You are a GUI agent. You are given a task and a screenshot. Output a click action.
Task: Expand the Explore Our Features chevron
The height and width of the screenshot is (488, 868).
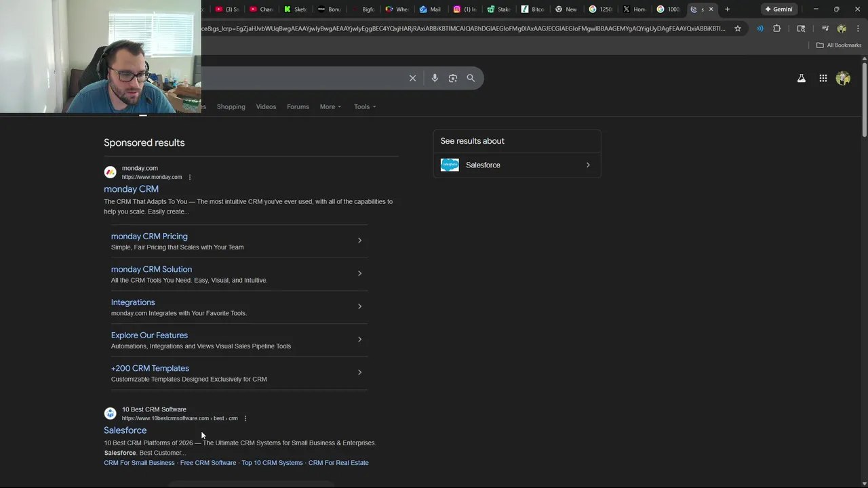point(359,340)
